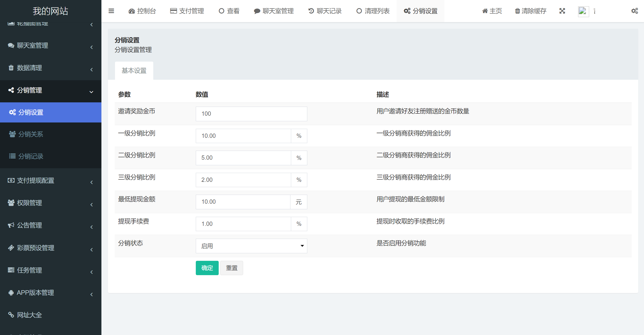
Task: Click the hamburger menu toggle icon
Action: (x=111, y=11)
